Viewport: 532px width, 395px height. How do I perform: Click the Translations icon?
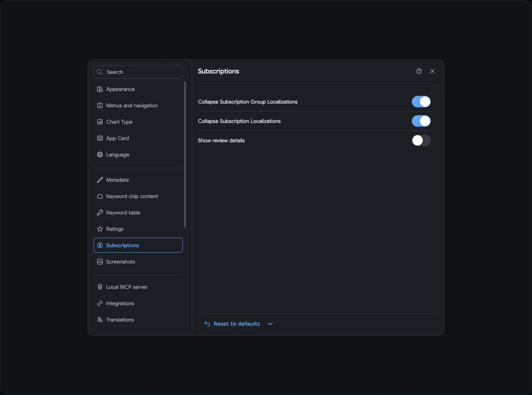(100, 320)
